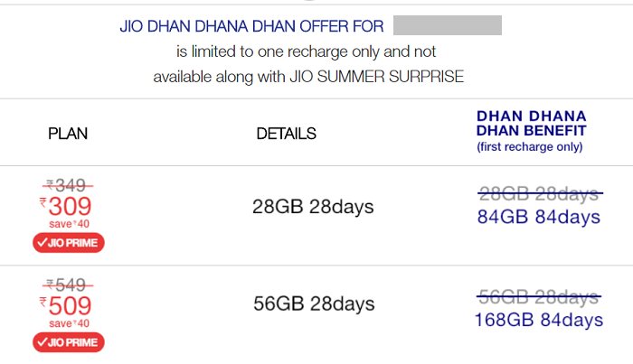Select the ₹509 plan price

coord(66,306)
